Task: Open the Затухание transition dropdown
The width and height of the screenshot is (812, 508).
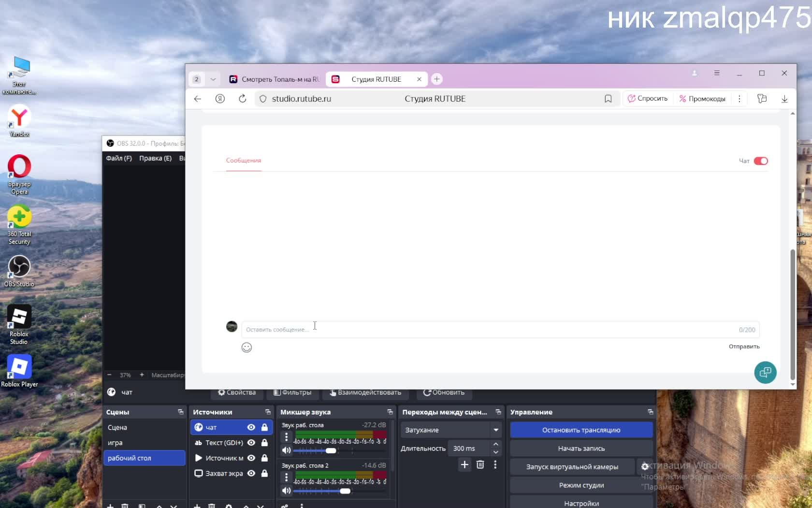Action: tap(451, 430)
